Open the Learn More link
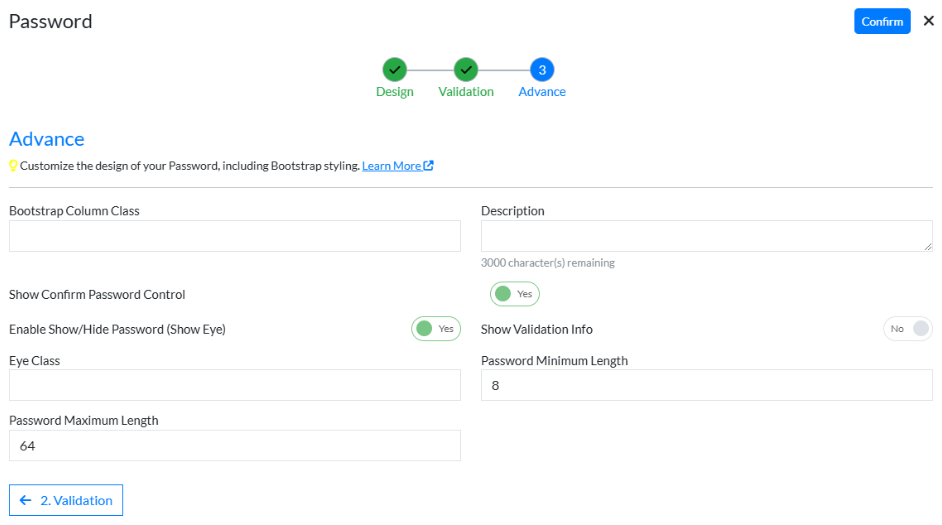Screen dimensions: 942x525 (391, 166)
